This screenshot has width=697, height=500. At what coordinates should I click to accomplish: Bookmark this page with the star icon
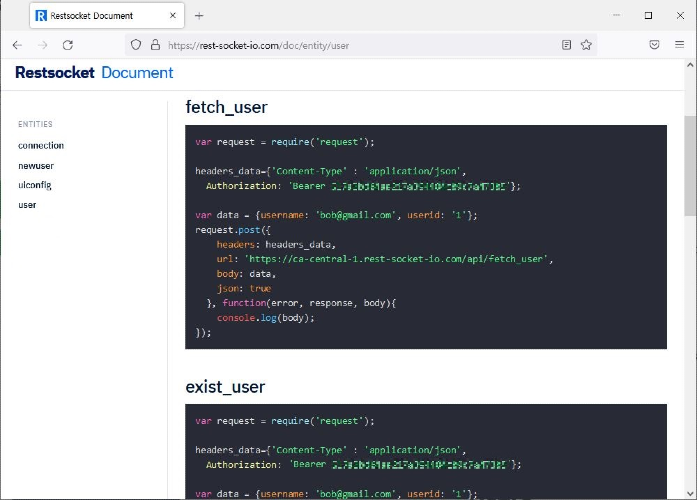point(586,45)
